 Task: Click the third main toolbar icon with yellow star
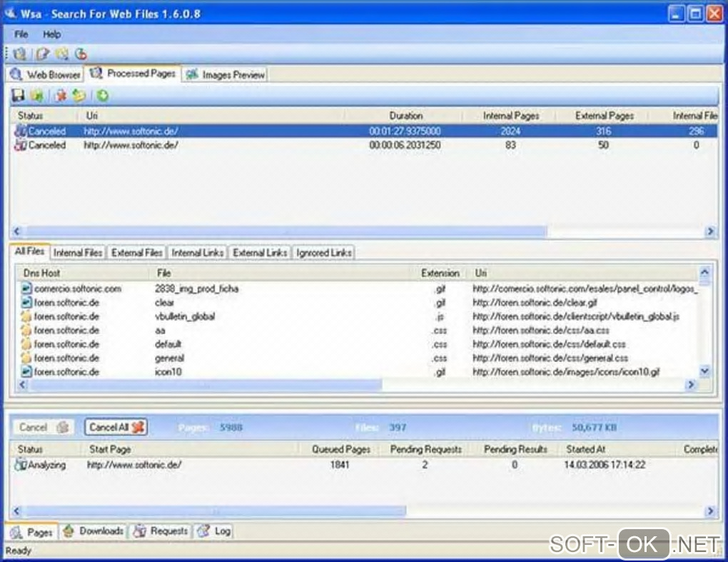click(62, 54)
